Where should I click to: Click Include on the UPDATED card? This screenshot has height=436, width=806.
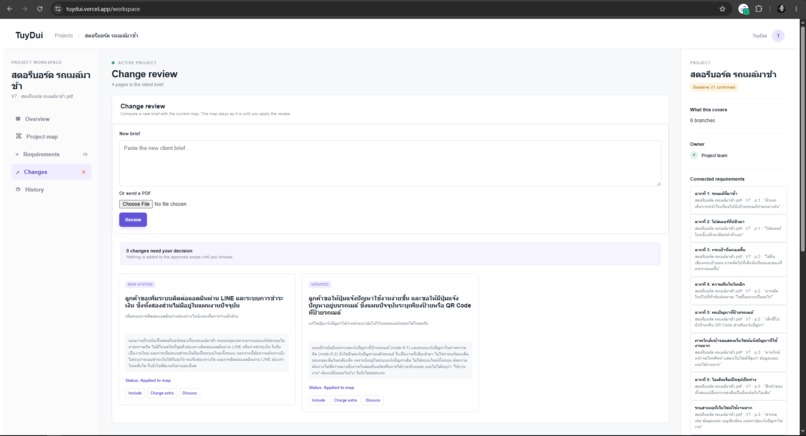[x=318, y=400]
